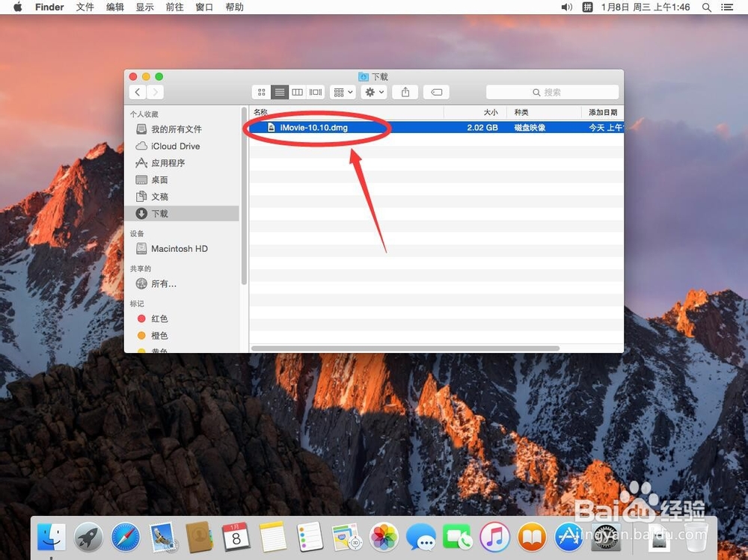
Task: Open the Apple menu
Action: point(18,7)
